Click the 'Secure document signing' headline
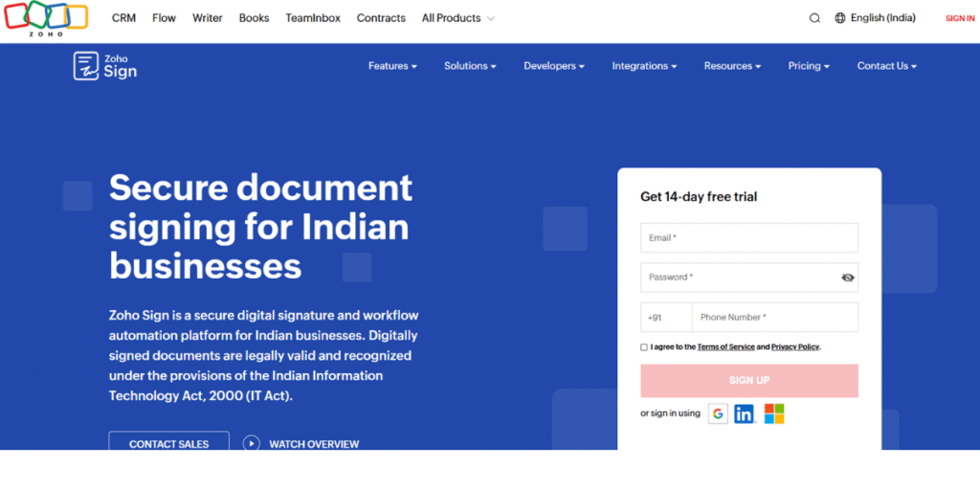Viewport: 980px width, 490px height. (x=260, y=226)
